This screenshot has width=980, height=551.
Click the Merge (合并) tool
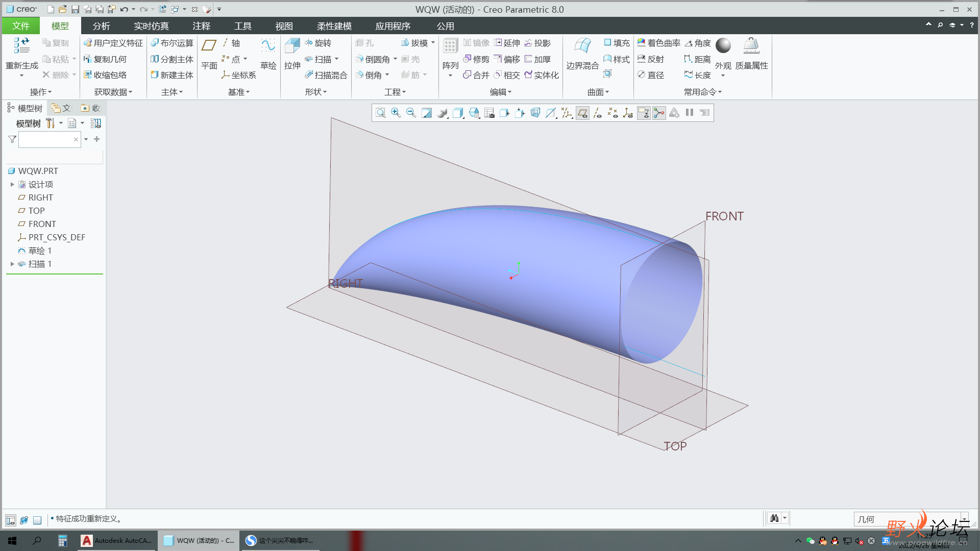click(x=476, y=75)
